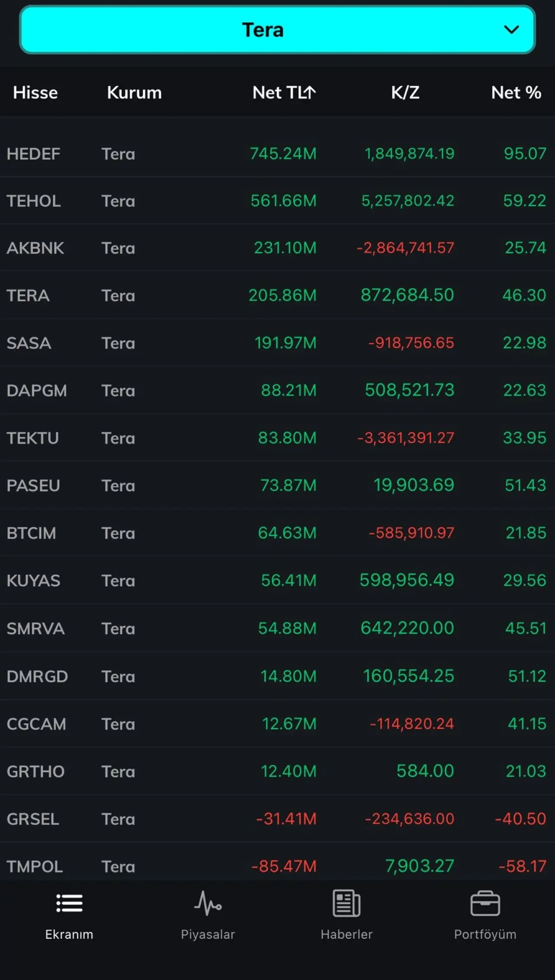Open the Piyasalar pulse icon
Image resolution: width=555 pixels, height=980 pixels.
point(208,904)
